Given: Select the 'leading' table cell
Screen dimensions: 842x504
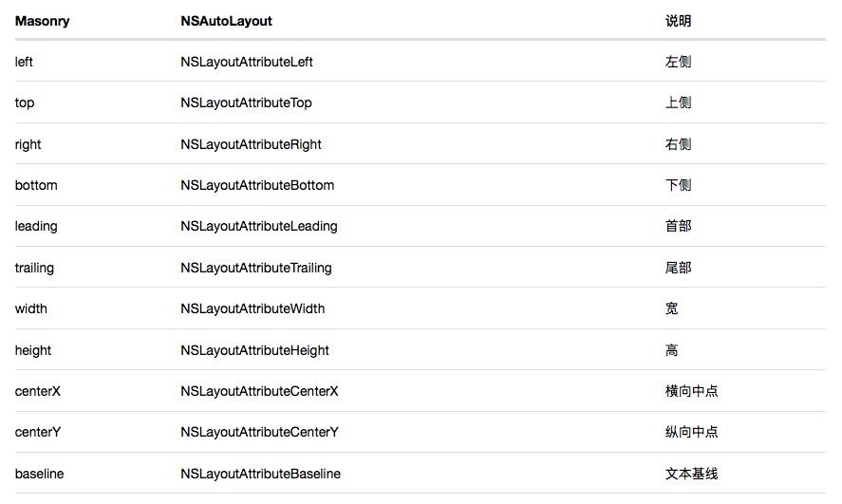Looking at the screenshot, I should coord(36,226).
